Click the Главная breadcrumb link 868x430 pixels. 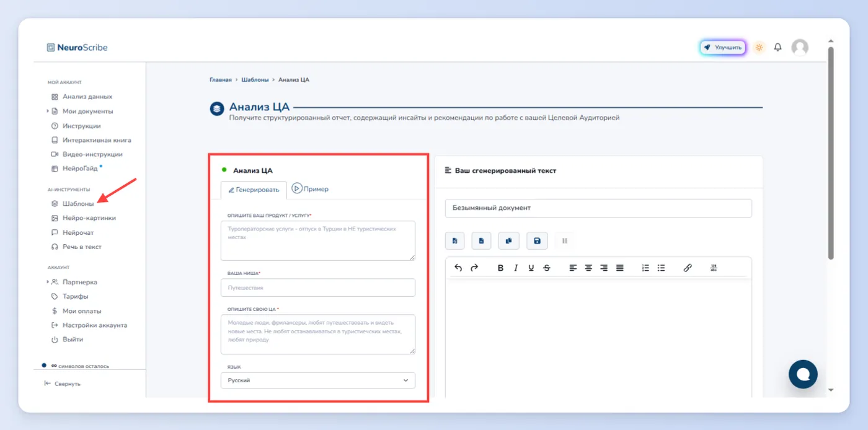[x=220, y=80]
